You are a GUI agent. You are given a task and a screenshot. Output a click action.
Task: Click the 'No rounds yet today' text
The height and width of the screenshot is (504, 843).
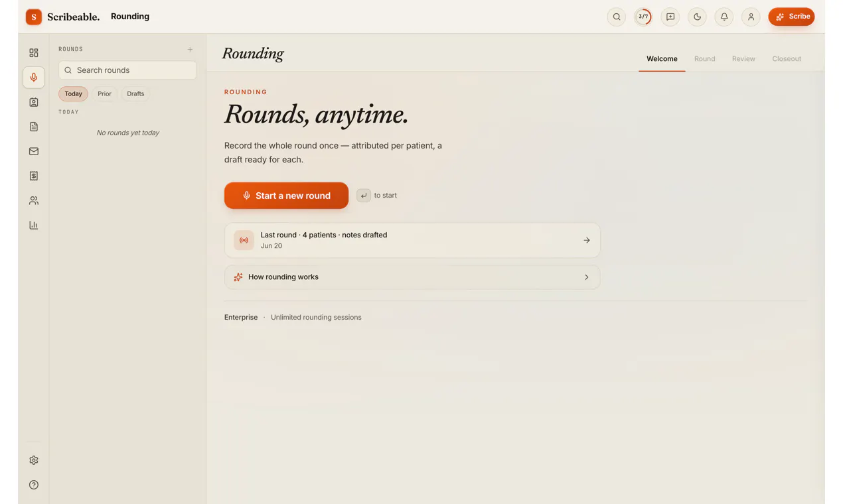[128, 133]
